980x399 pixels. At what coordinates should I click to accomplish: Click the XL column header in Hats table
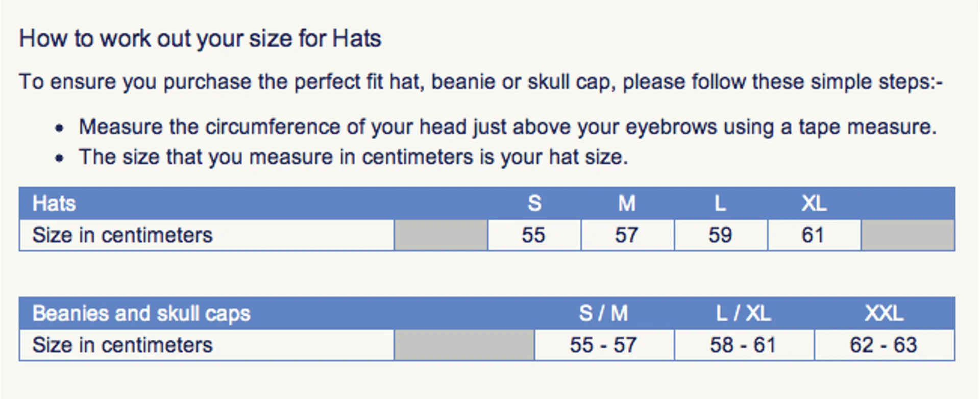(814, 204)
